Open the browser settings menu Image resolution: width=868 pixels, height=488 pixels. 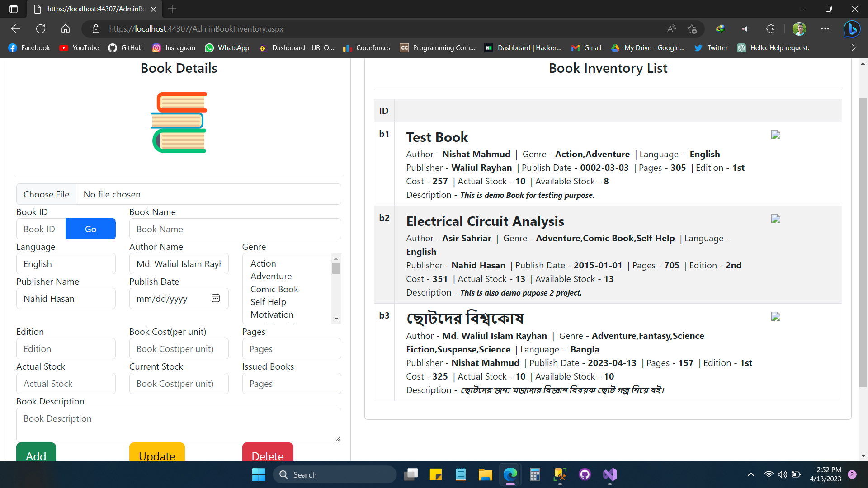click(x=825, y=28)
